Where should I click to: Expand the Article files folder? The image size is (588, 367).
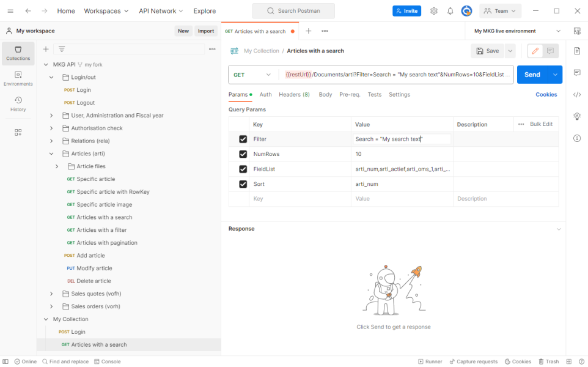tap(57, 166)
